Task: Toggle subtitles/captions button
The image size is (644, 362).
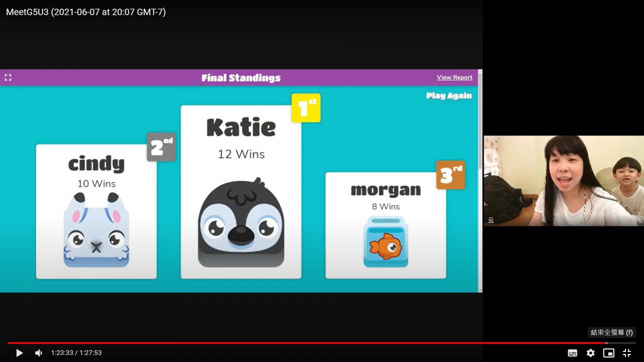Action: click(x=572, y=353)
